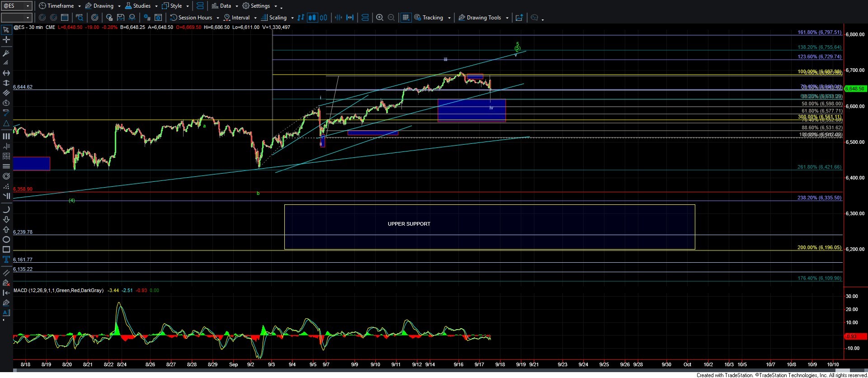
Task: Click the add chart image icon
Action: tap(519, 18)
